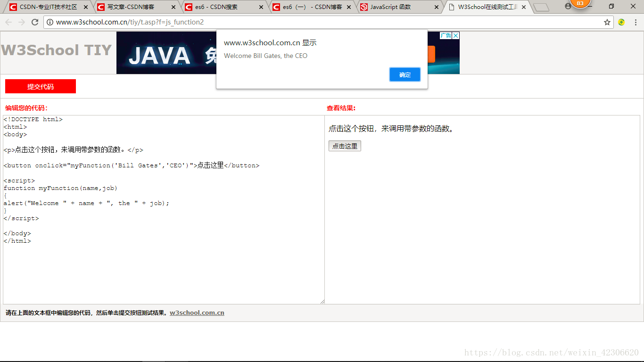Screen dimensions: 644x362
Task: Open the Chrome three-dot menu
Action: click(636, 22)
